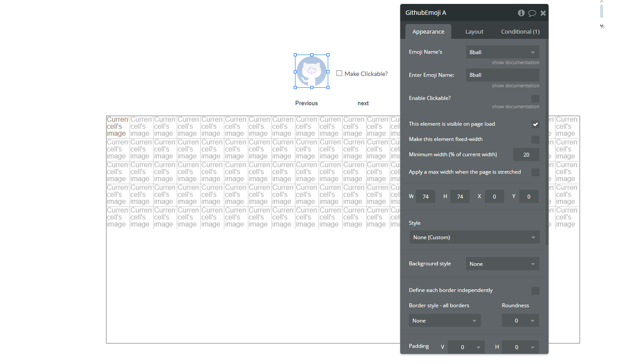Switch to the Layout tab
635x364 pixels.
pyautogui.click(x=474, y=31)
